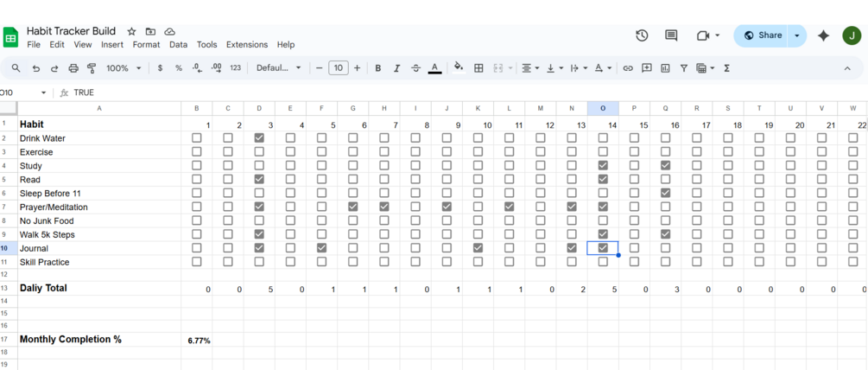This screenshot has width=868, height=370.
Task: Open the Gemini sparkle icon
Action: 823,35
